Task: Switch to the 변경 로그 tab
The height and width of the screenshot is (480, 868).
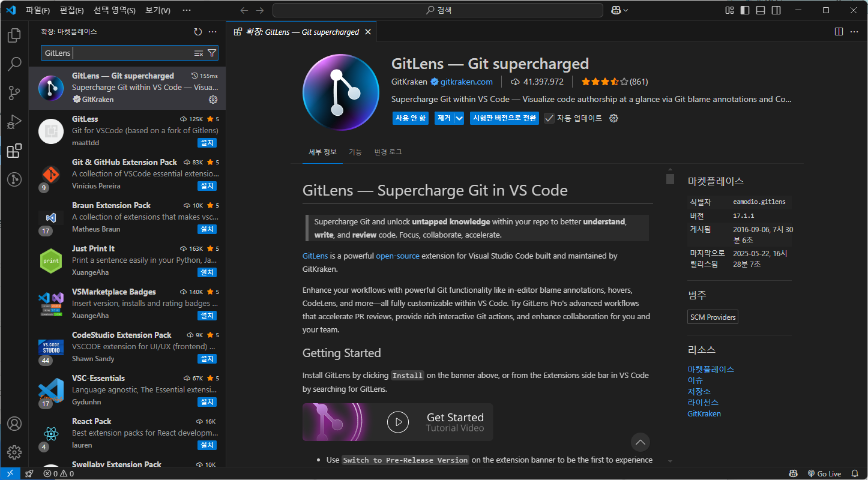Action: pos(388,152)
